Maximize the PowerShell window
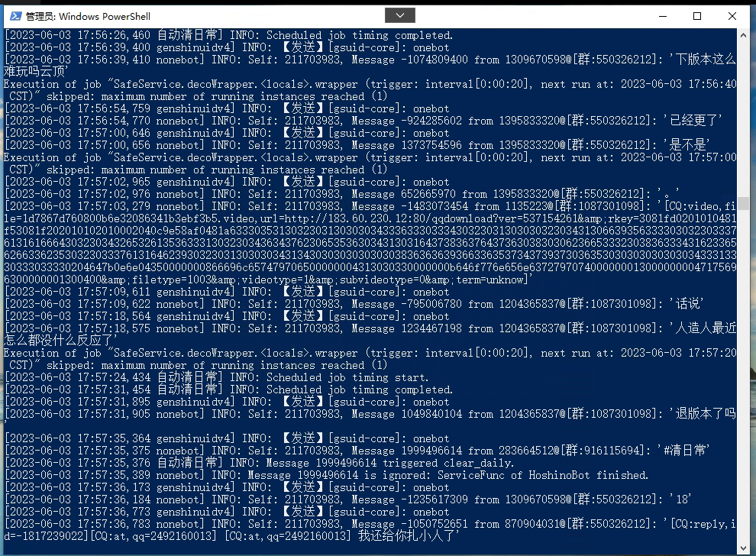 click(x=697, y=15)
